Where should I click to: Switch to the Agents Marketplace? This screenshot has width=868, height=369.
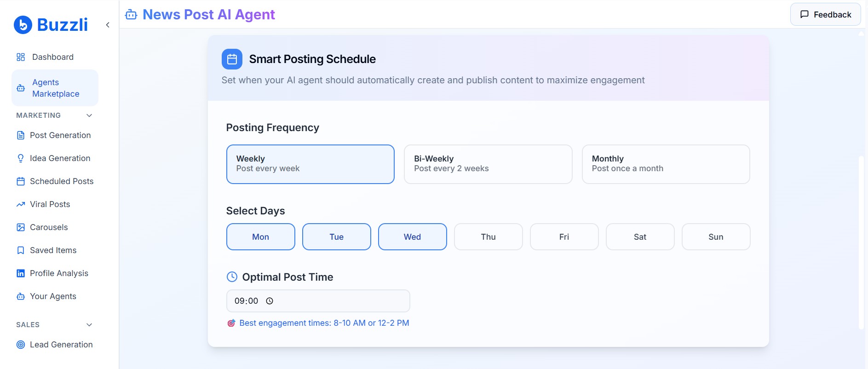55,87
